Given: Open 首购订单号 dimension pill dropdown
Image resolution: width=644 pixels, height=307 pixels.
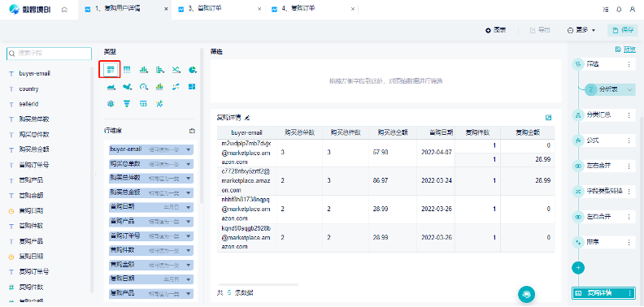Looking at the screenshot, I should point(189,236).
